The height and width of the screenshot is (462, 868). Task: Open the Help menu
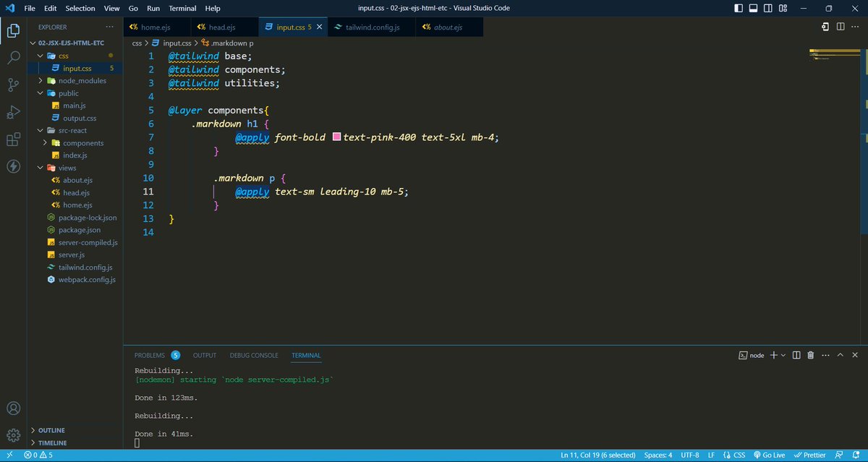[x=213, y=8]
